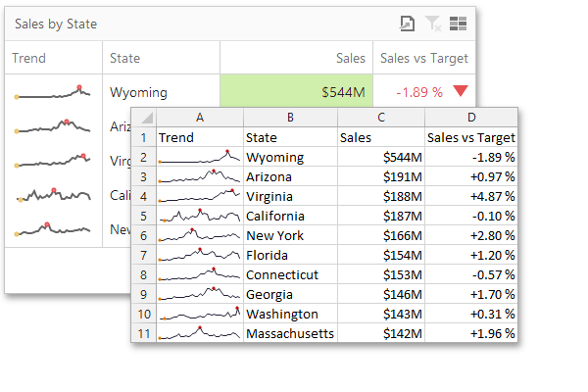This screenshot has width=588, height=392.
Task: Sort by Sales column header in dashboard grid
Action: (296, 58)
